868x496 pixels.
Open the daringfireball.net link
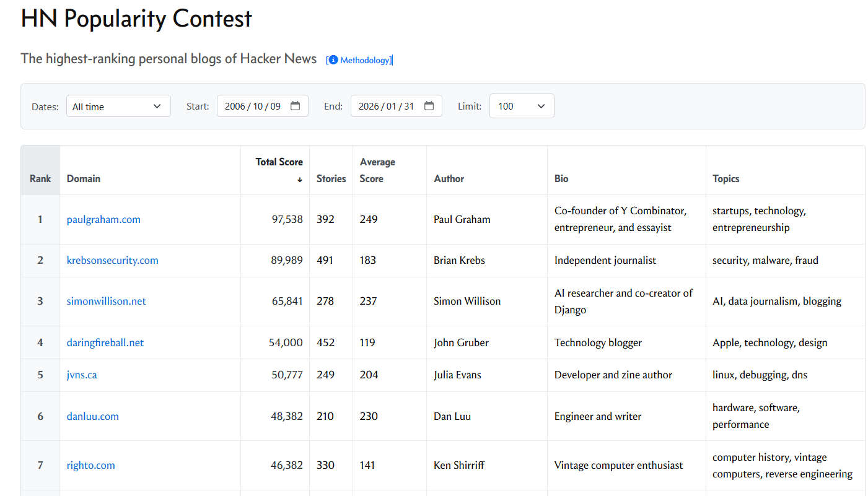click(x=105, y=342)
